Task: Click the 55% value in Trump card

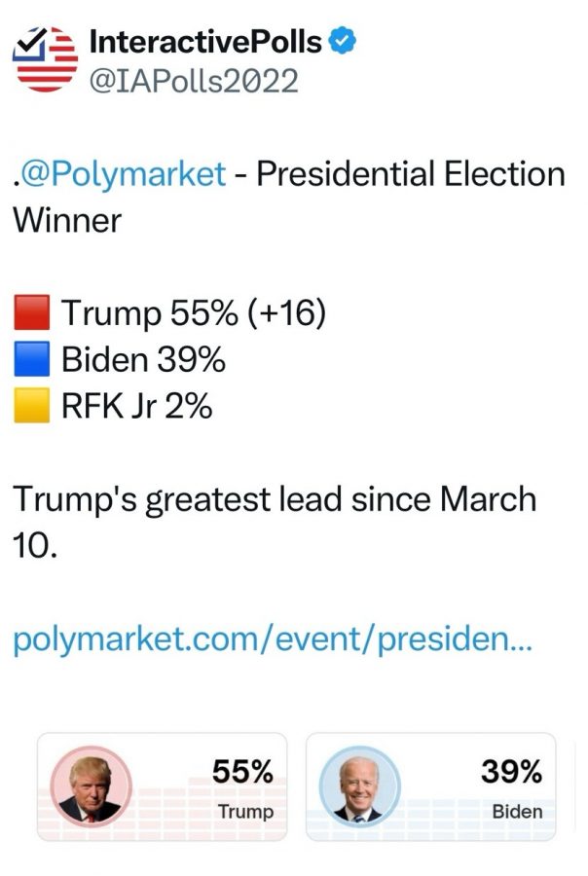Action: click(x=243, y=773)
